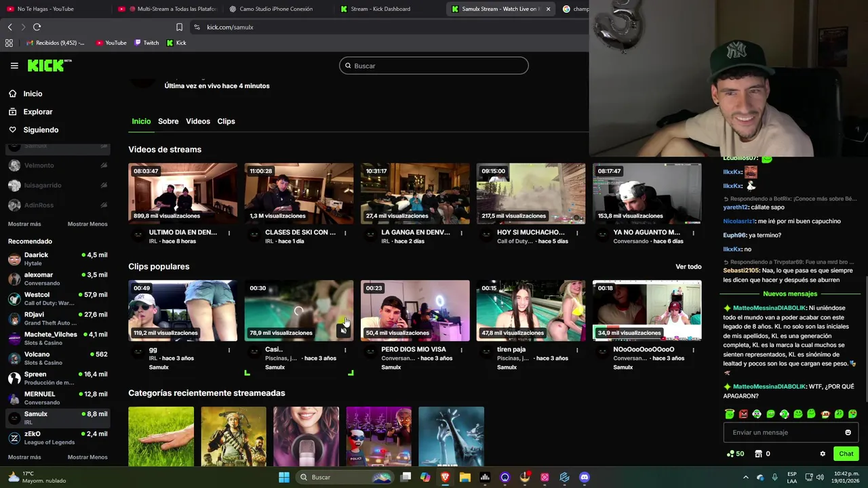Viewport: 868px width, 488px height.
Task: Switch to the Sobre tab
Action: 168,121
